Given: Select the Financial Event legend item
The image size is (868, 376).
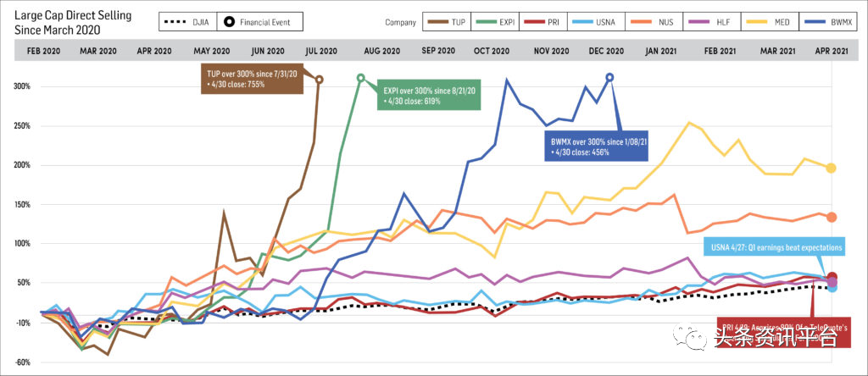Looking at the screenshot, I should [x=259, y=23].
